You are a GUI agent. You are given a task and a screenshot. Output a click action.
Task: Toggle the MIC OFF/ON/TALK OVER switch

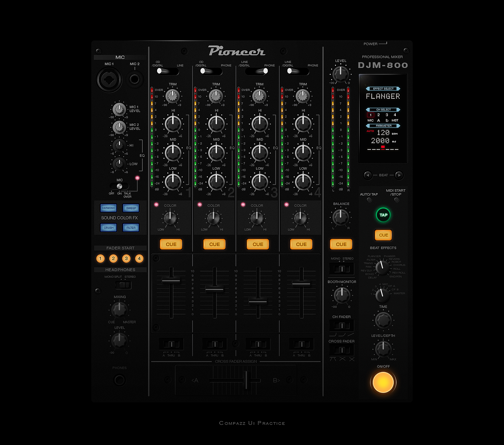119,186
